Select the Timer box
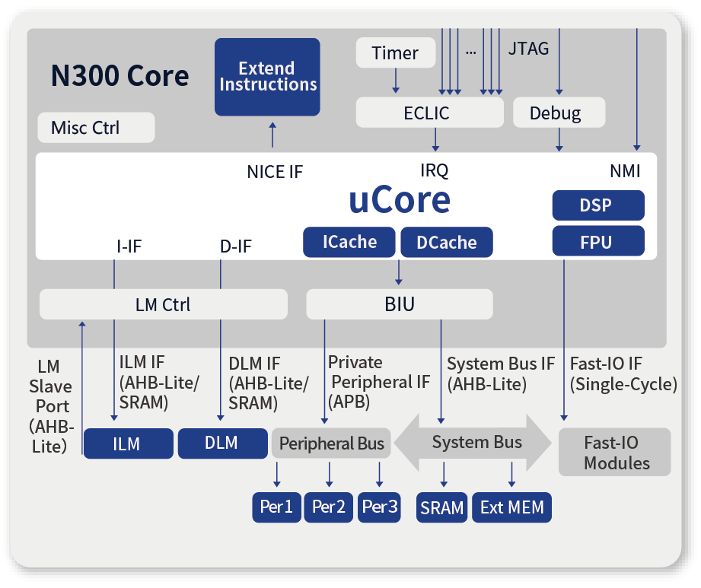Screen dimensions: 701x588 (x=395, y=53)
